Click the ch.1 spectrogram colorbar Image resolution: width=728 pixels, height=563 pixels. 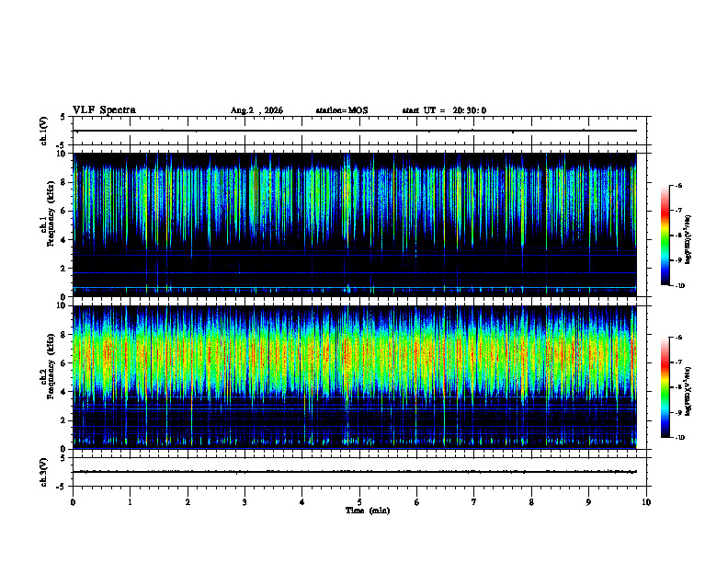point(665,236)
